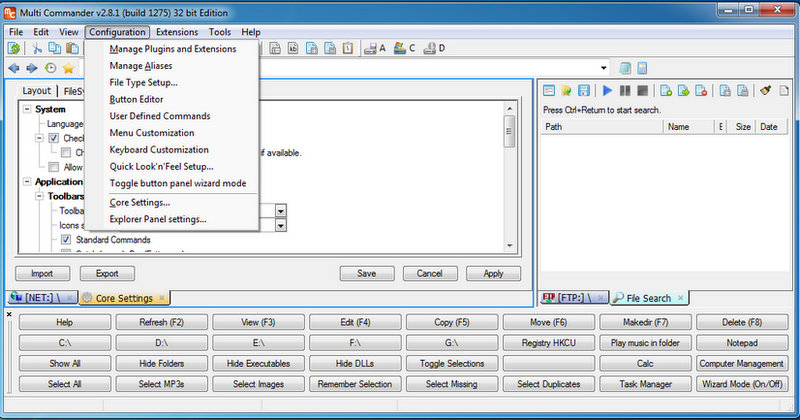Close the button panel with small X
Screen dimensions: 800x420
pyautogui.click(x=9, y=314)
